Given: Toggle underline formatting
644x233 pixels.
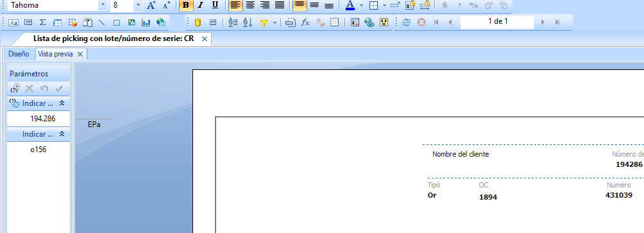Looking at the screenshot, I should coord(215,5).
